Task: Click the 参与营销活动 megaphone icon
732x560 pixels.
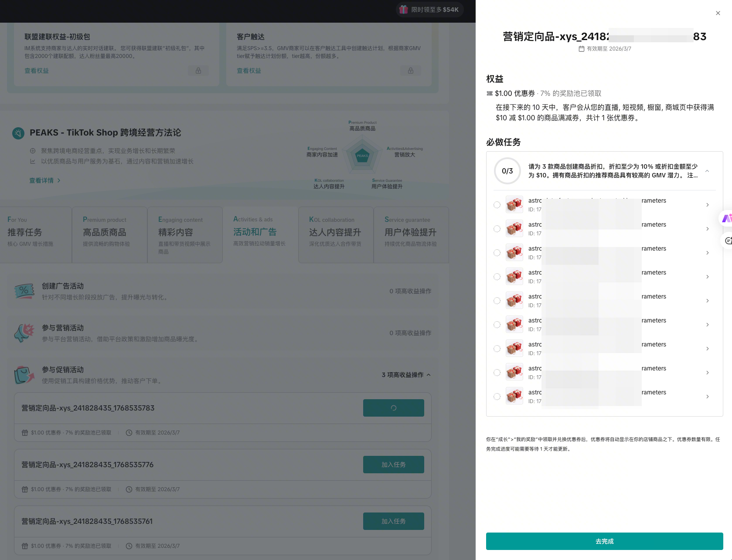Action: tap(24, 333)
